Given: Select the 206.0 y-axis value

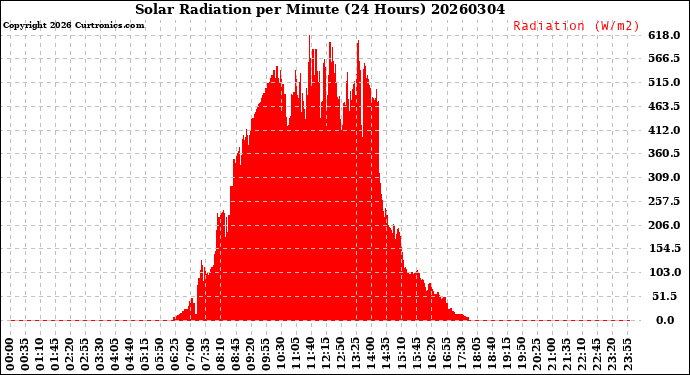Looking at the screenshot, I should point(664,225).
